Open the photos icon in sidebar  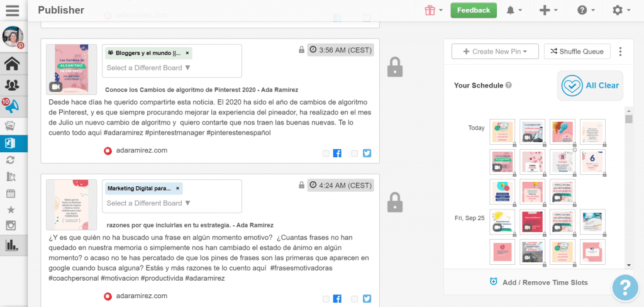(11, 126)
